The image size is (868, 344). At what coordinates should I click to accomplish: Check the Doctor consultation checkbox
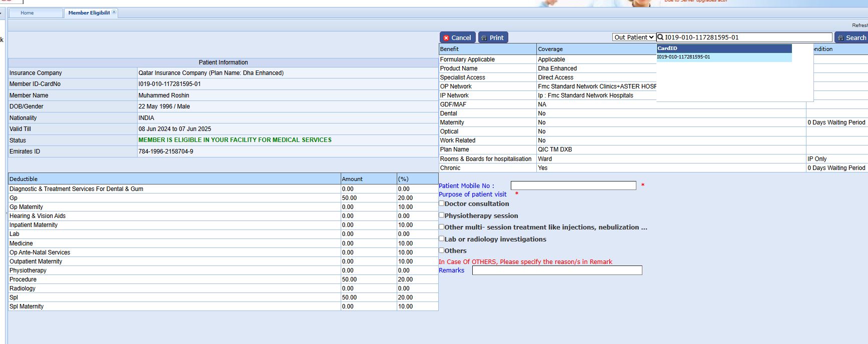442,203
